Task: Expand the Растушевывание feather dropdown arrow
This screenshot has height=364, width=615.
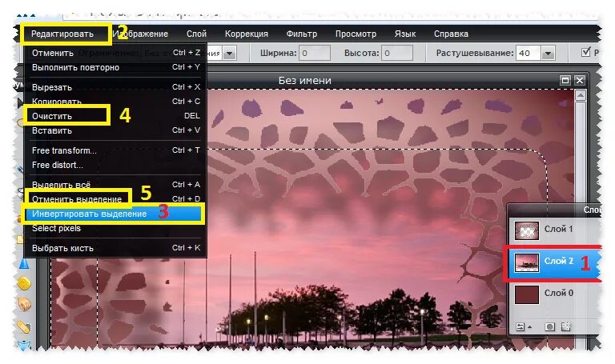Action: (548, 53)
